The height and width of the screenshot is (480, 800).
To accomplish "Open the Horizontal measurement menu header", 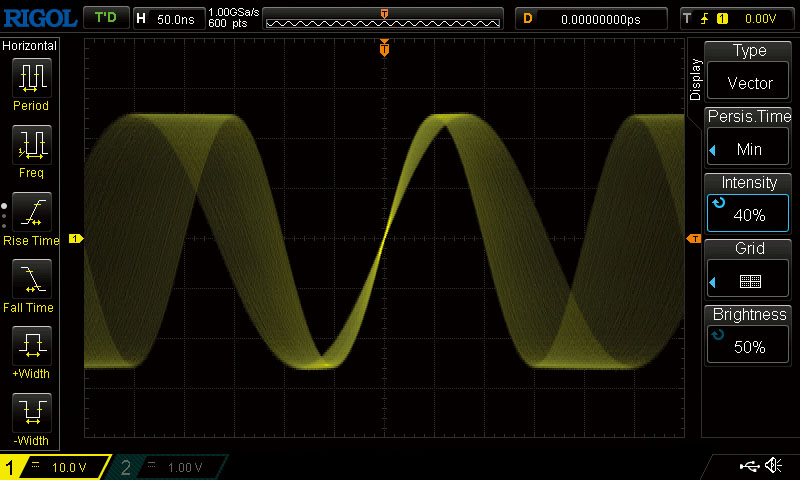I will tap(30, 46).
